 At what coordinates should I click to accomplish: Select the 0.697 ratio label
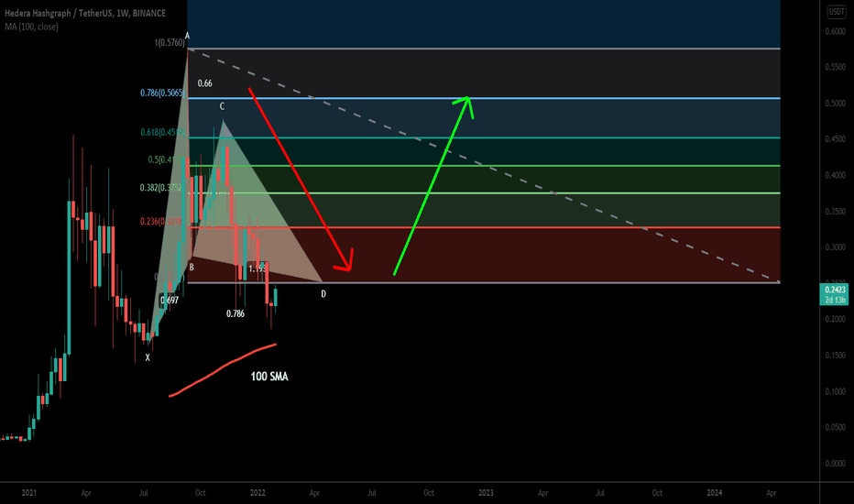point(170,301)
